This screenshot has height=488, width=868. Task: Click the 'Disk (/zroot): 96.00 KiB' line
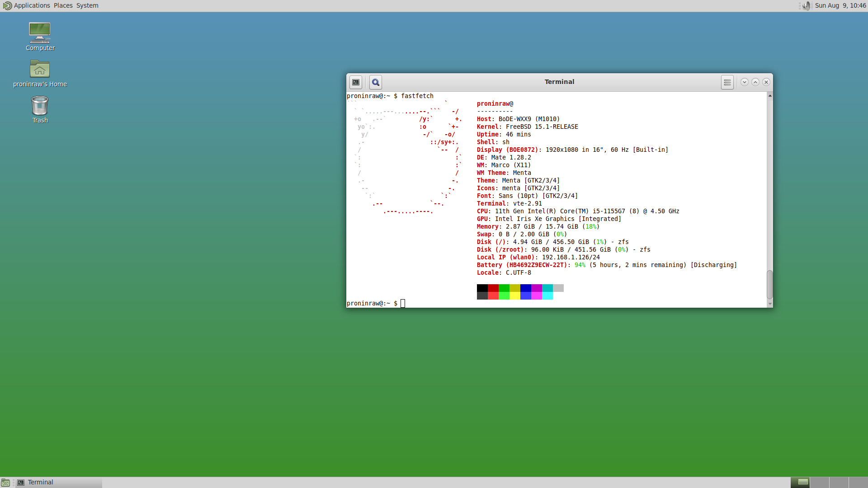pos(564,250)
